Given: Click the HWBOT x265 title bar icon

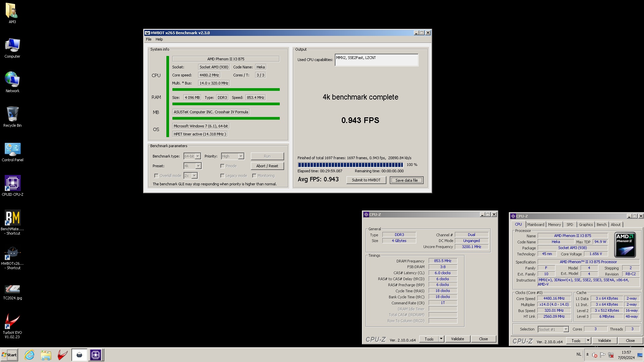Looking at the screenshot, I should [x=147, y=33].
